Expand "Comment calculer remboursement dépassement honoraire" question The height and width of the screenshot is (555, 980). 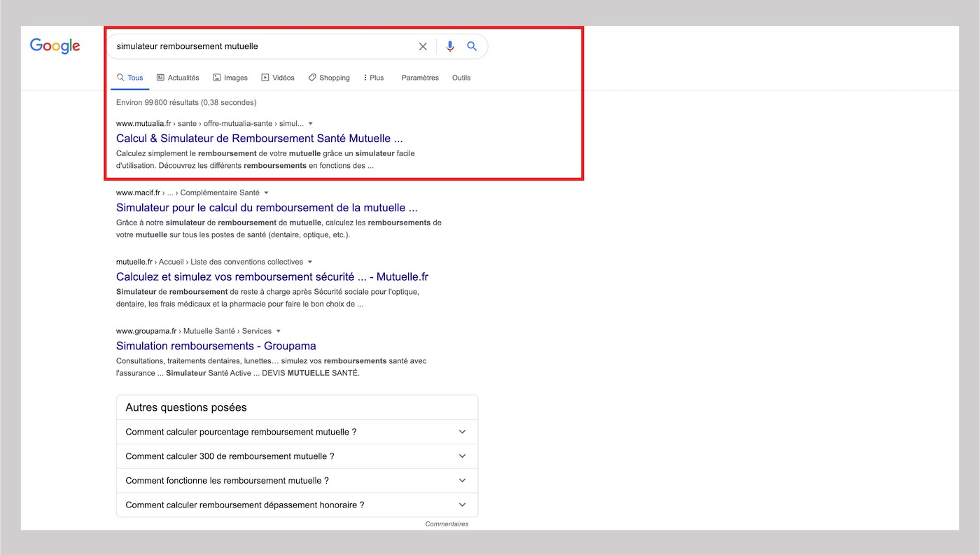pyautogui.click(x=297, y=505)
